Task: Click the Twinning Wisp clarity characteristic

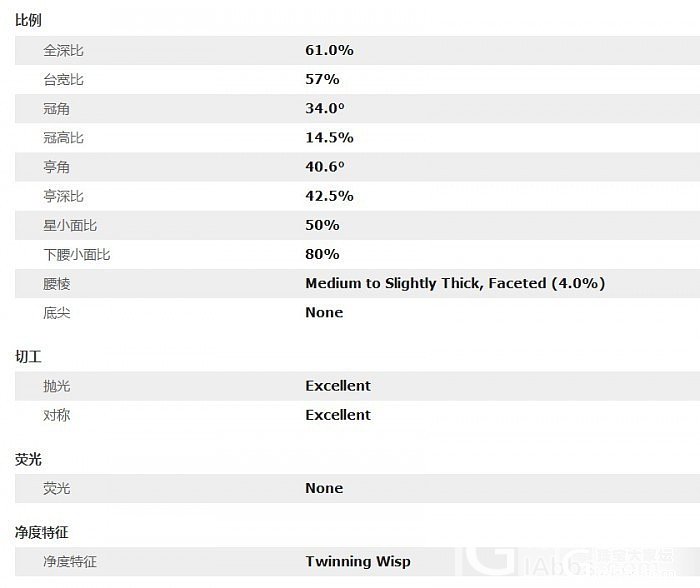Action: pyautogui.click(x=358, y=561)
